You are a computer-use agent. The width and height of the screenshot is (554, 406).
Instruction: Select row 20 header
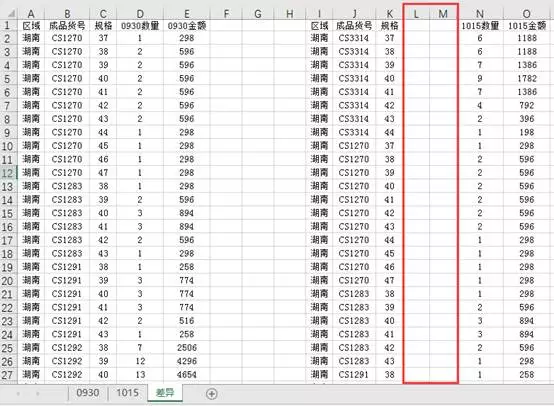[8, 281]
